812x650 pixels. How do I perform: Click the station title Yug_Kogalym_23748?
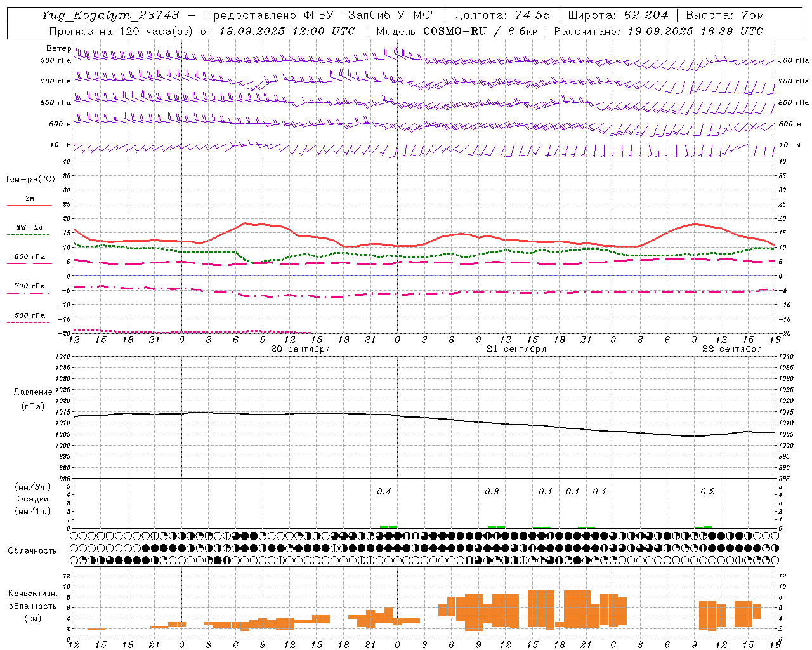[x=110, y=15]
